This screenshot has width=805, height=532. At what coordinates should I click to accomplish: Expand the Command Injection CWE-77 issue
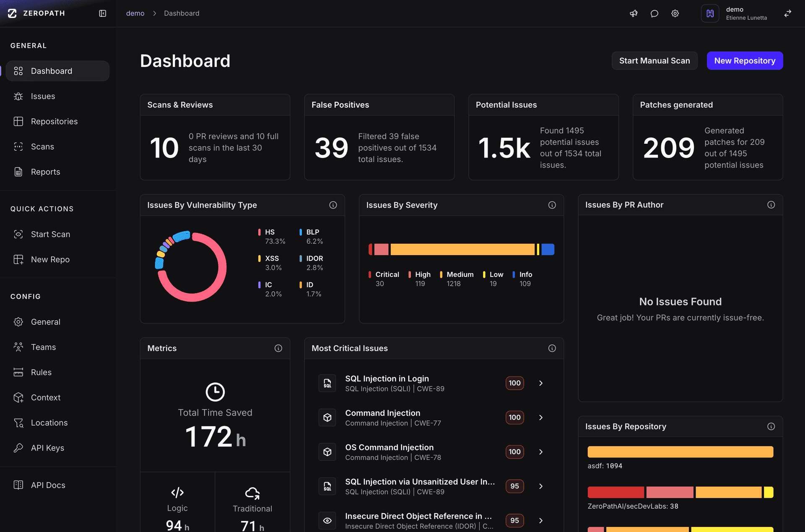click(540, 417)
